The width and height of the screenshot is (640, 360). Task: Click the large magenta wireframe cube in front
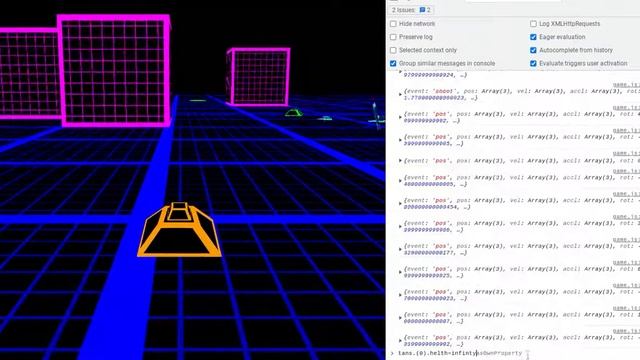coord(114,70)
